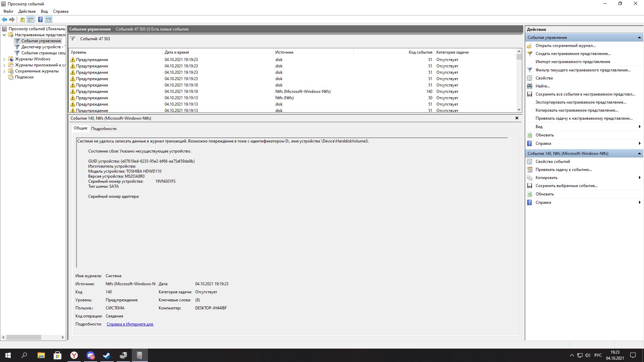Toggle the console tree pane icon
Screen dimensions: 644x362
click(30, 19)
